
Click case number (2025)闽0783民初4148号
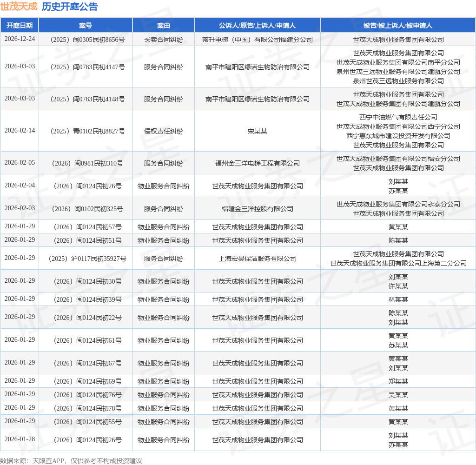87,100
